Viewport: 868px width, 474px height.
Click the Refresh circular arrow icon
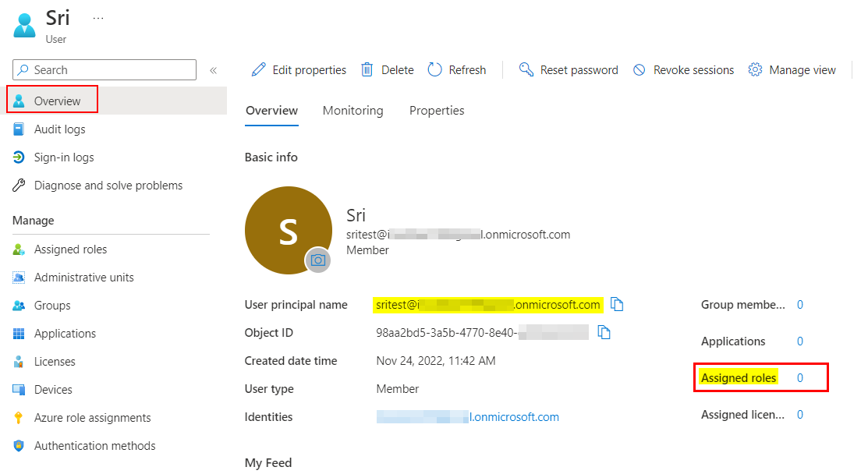pos(435,69)
